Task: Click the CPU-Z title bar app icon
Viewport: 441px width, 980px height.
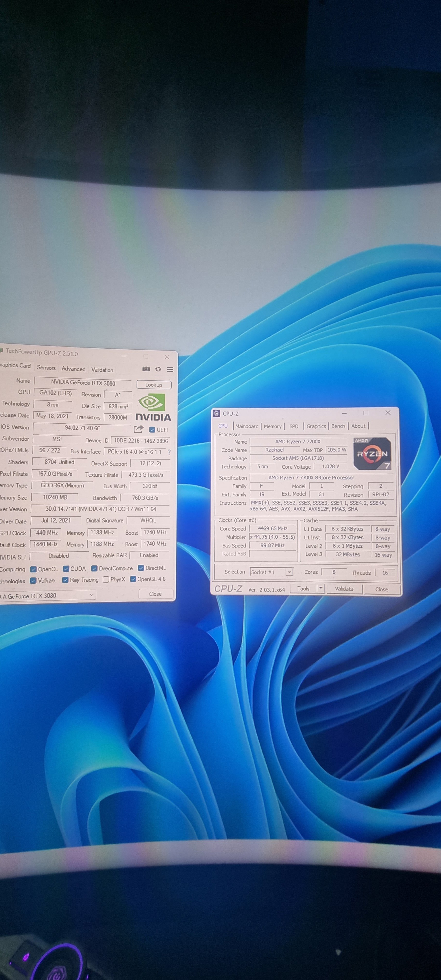Action: pos(217,413)
